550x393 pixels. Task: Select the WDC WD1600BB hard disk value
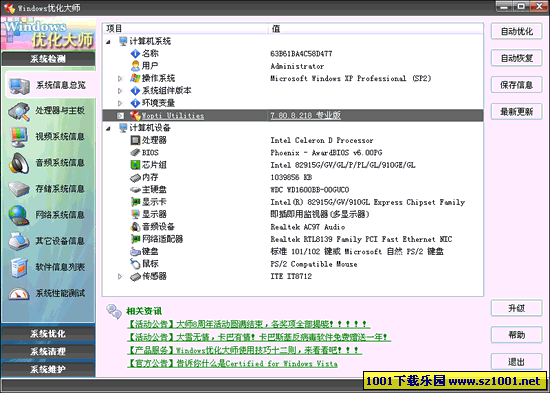(x=309, y=190)
